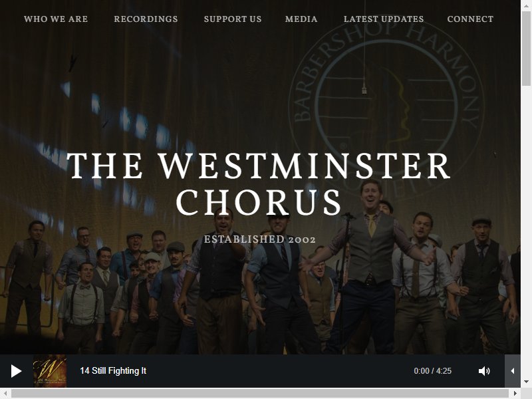Open the Who We Are menu
Viewport: 532px width, 399px height.
point(56,19)
